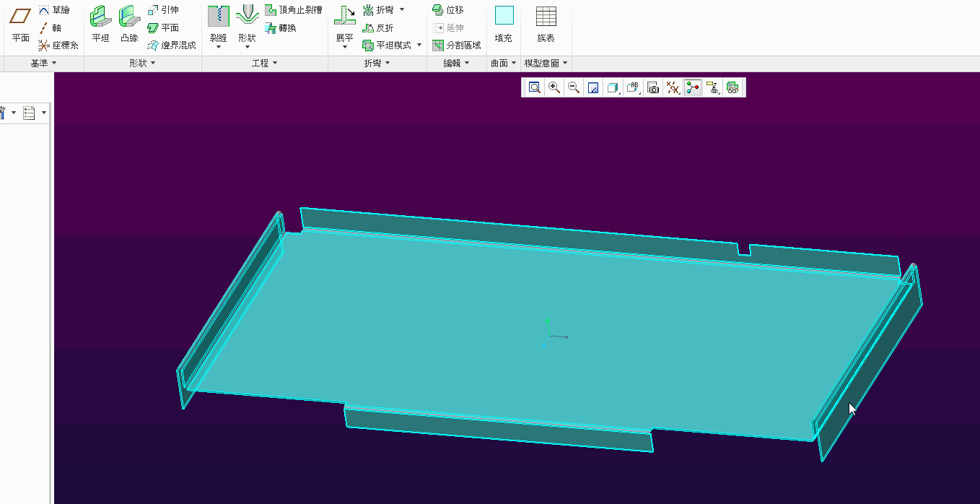This screenshot has width=980, height=504.
Task: Click the Repaint screen icon
Action: pyautogui.click(x=593, y=87)
